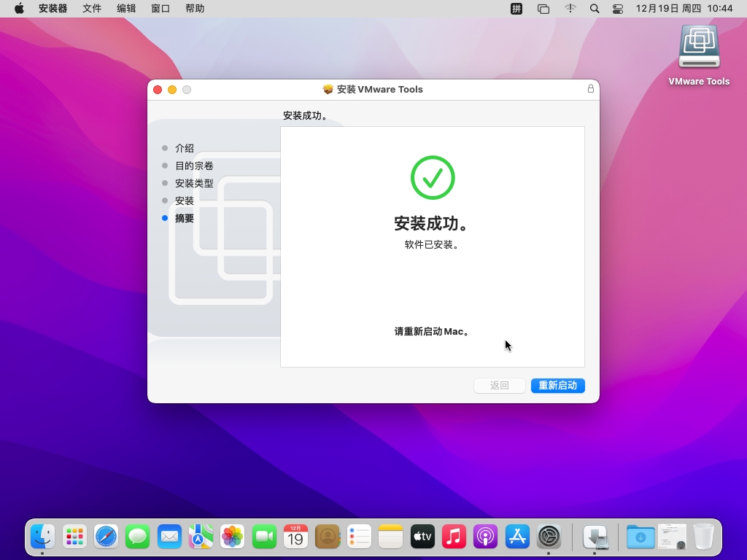Open Spotlight search in menu bar
Viewport: 747px width, 560px height.
[595, 9]
